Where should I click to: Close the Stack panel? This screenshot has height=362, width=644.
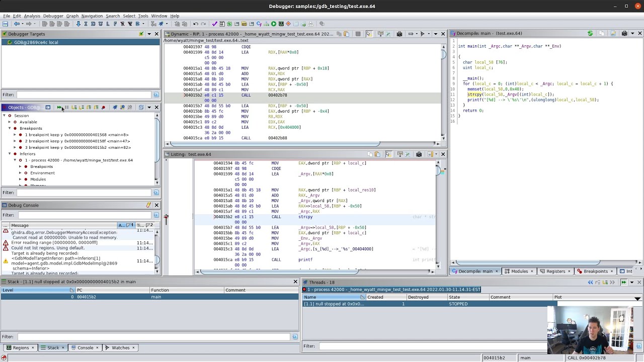(295, 282)
